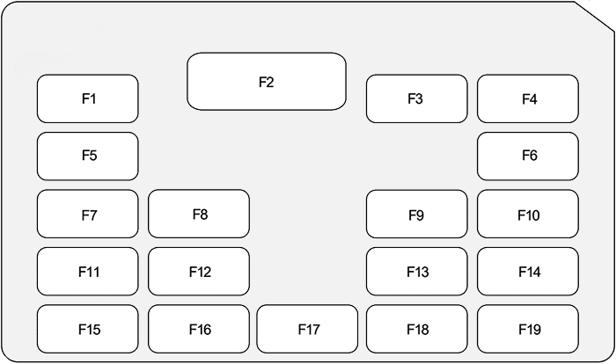Click the F11 fuse

pyautogui.click(x=88, y=272)
